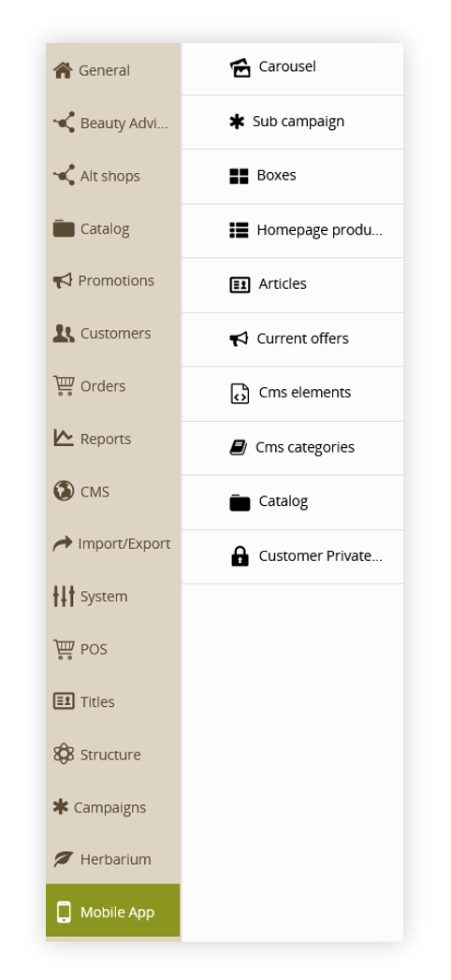Click the globe icon beside CMS
Screen dimensions: 451x980
pos(64,491)
